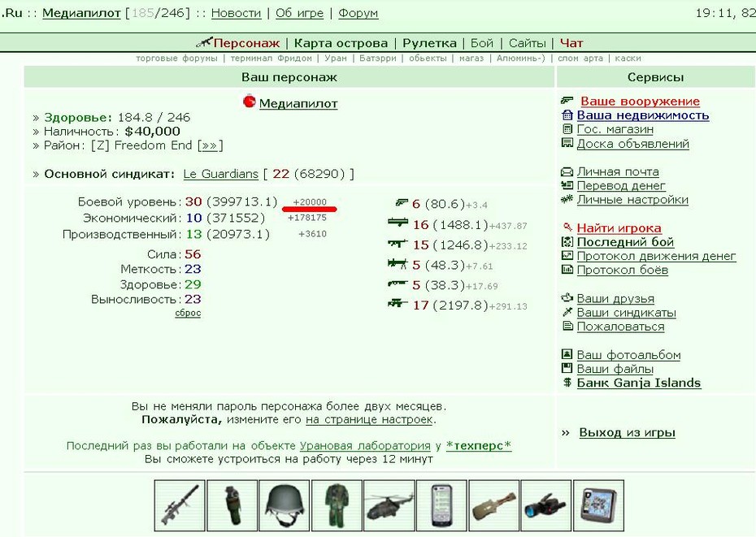This screenshot has width=756, height=537.
Task: Click the sniper rifle equipment icon
Action: [x=180, y=505]
